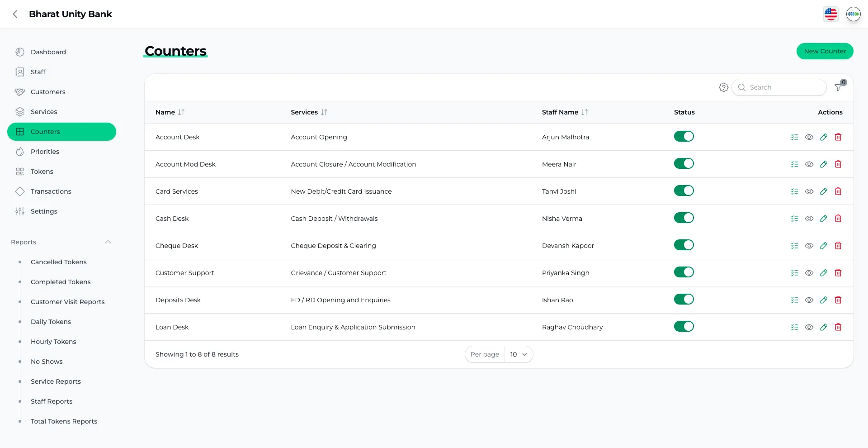868x448 pixels.
Task: Click the New Counter button
Action: pos(825,51)
